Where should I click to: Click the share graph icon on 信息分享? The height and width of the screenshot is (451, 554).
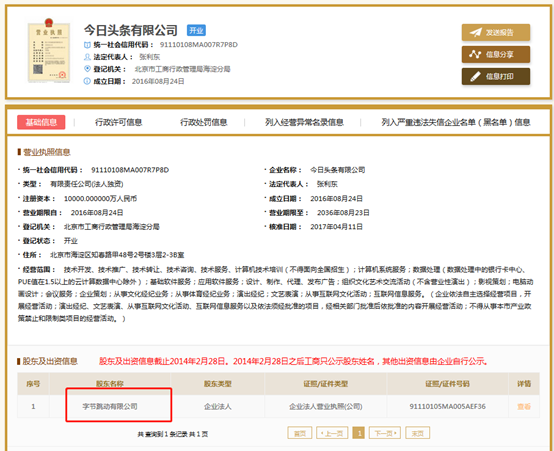point(475,54)
